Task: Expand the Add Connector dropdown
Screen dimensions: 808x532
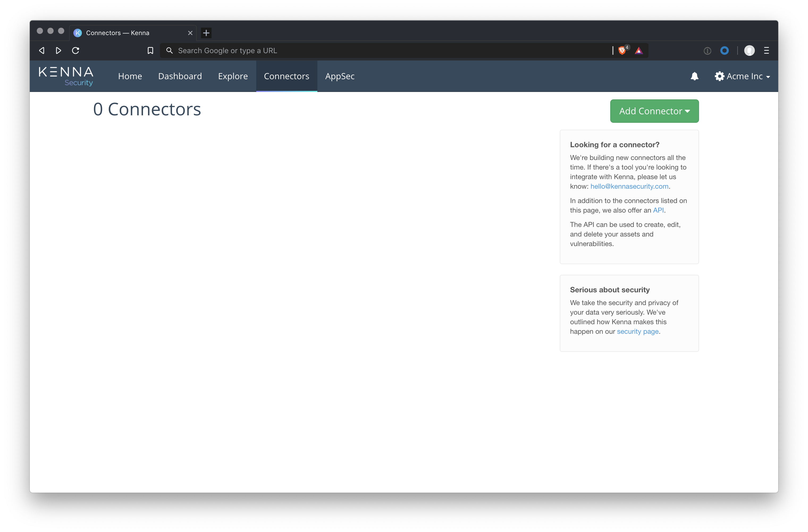Action: 654,111
